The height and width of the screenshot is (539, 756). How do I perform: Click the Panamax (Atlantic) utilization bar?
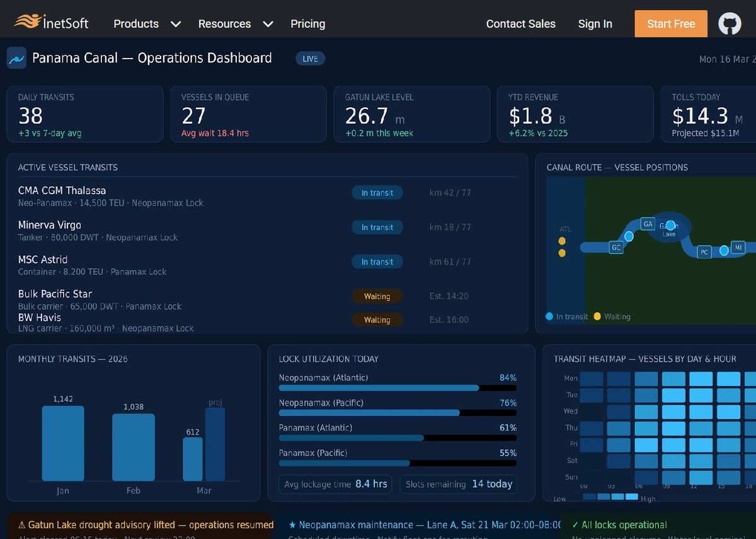[398, 438]
